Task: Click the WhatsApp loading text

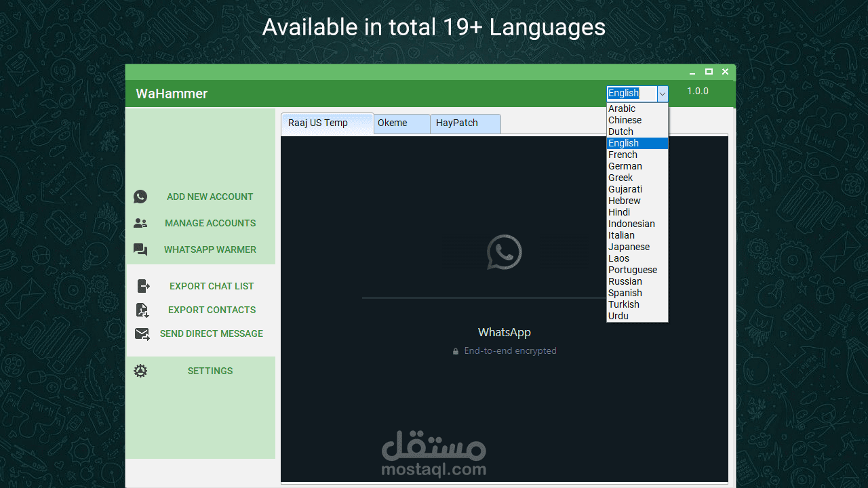Action: pos(504,332)
